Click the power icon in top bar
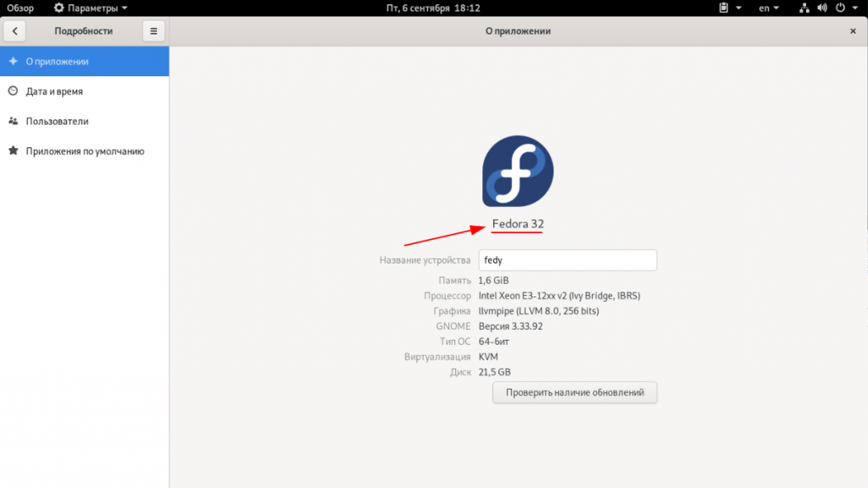This screenshot has height=488, width=868. 841,8
